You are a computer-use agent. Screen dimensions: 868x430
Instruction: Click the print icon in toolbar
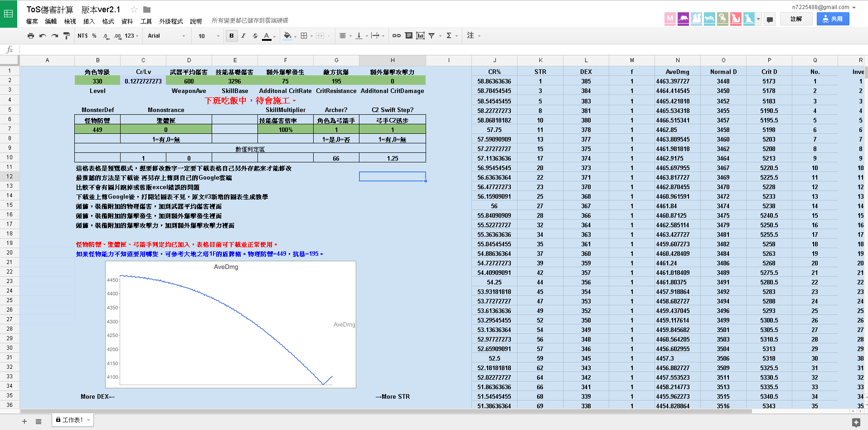30,36
